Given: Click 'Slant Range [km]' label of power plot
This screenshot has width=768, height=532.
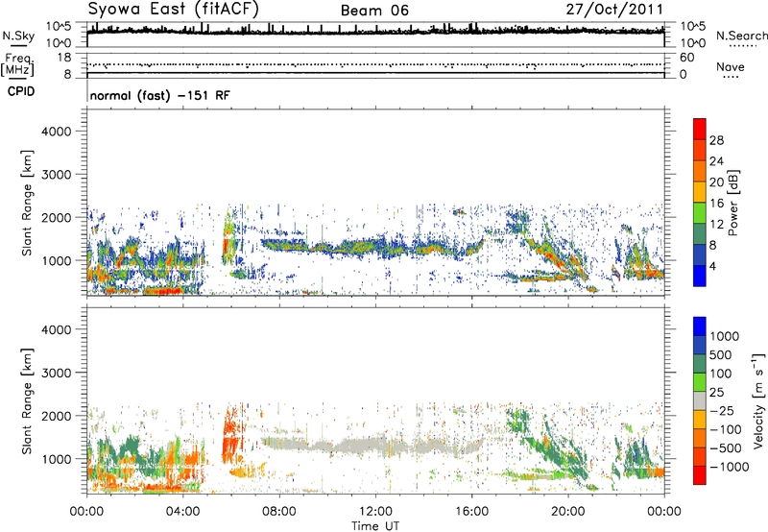Looking at the screenshot, I should pos(27,203).
